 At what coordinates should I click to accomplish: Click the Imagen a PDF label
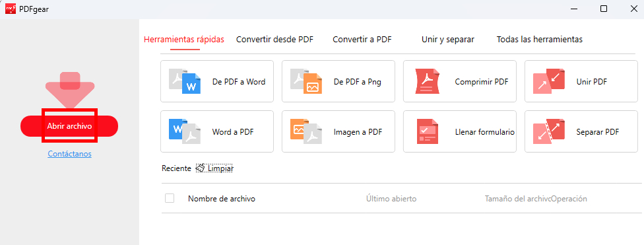pos(358,132)
